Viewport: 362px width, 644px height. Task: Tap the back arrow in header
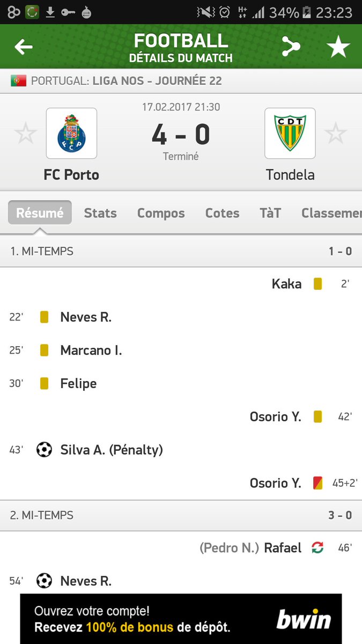click(x=24, y=48)
